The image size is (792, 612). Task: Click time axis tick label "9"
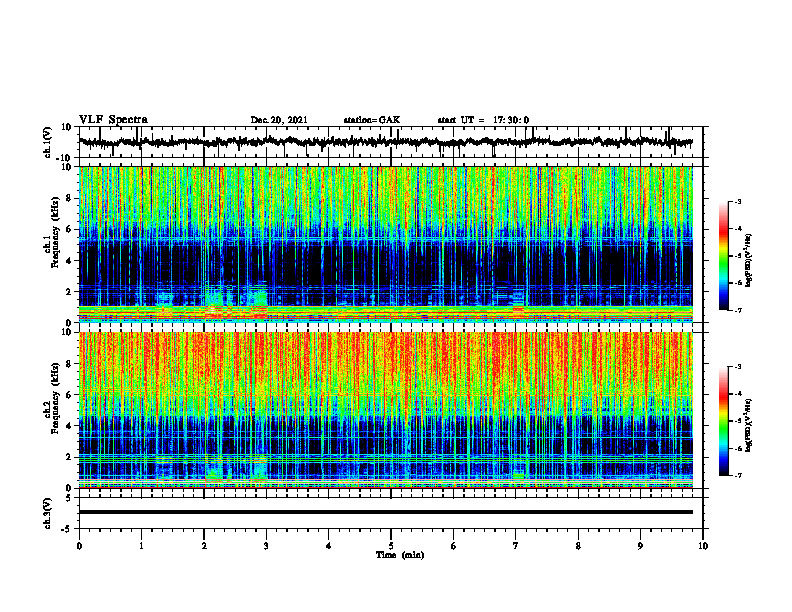(x=640, y=546)
